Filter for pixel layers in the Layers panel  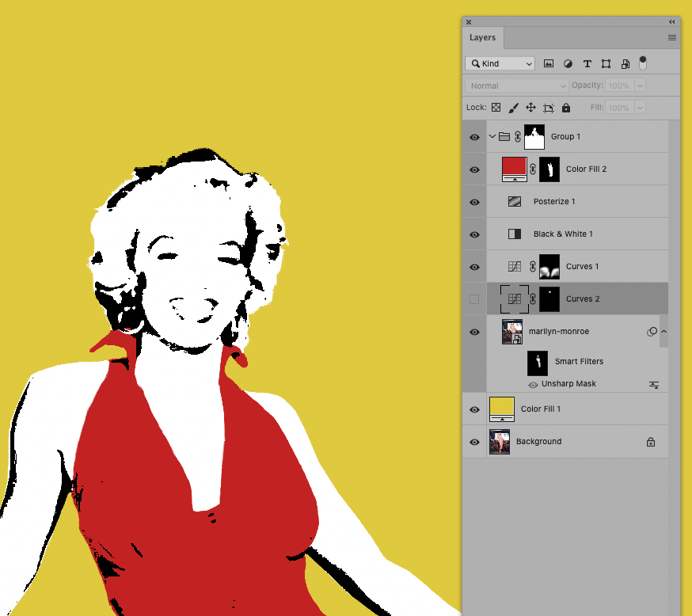point(549,63)
